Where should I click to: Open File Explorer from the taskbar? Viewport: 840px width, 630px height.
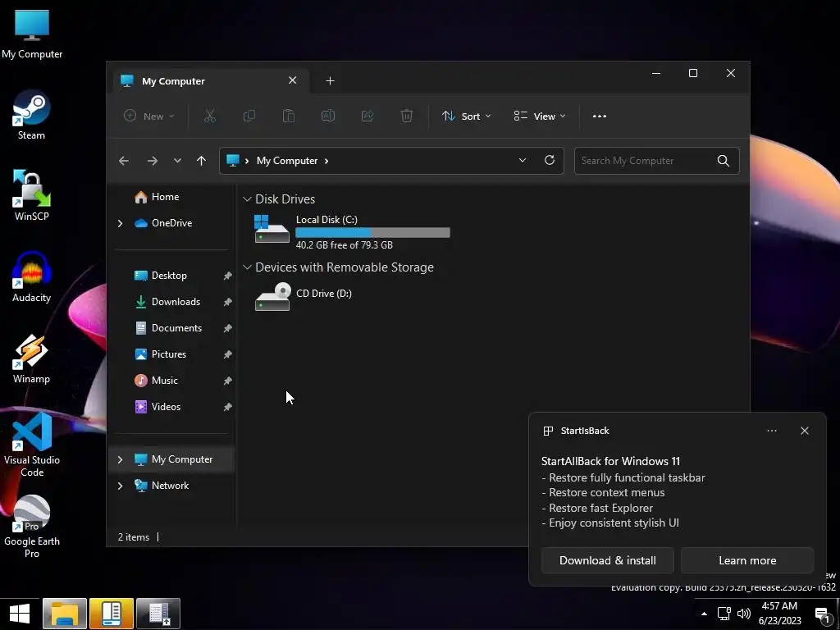[x=65, y=614]
